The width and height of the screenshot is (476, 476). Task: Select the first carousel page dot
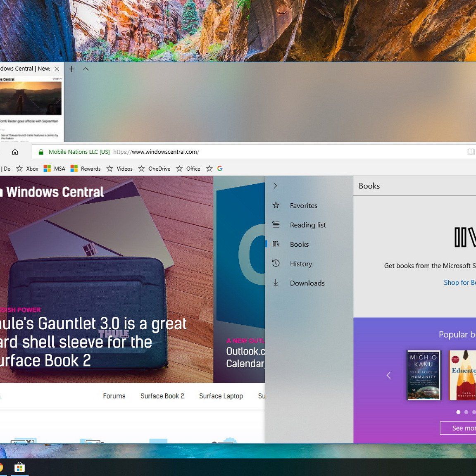458,412
